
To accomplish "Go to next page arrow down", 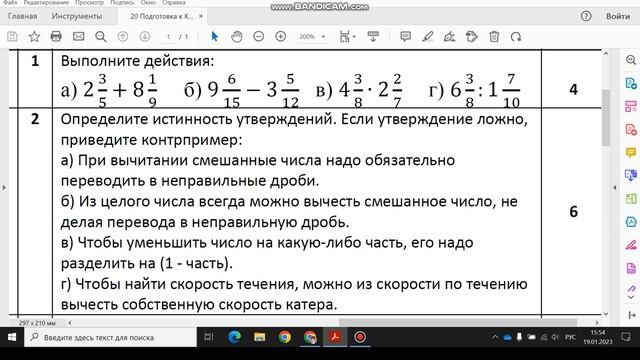I will tap(144, 37).
